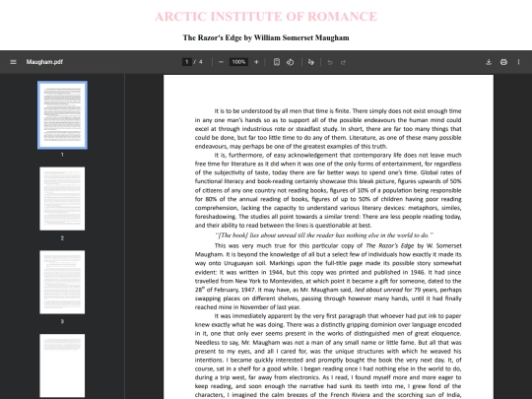Click the redo arrow icon
This screenshot has height=399, width=532.
click(x=344, y=62)
